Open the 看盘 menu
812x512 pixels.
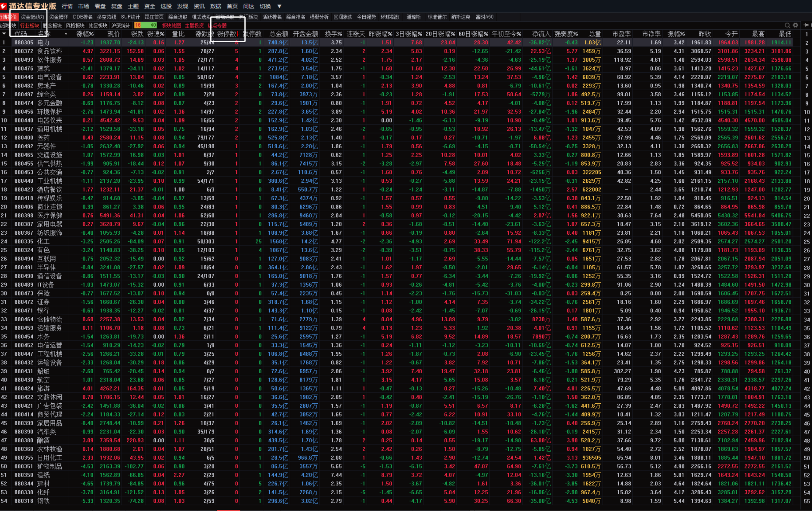pyautogui.click(x=100, y=6)
